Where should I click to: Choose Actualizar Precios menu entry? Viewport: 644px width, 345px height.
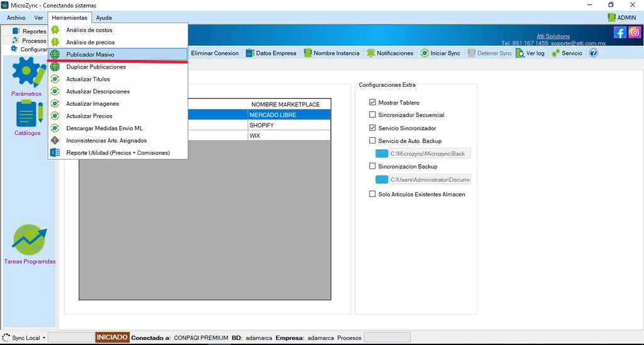[x=118, y=116]
